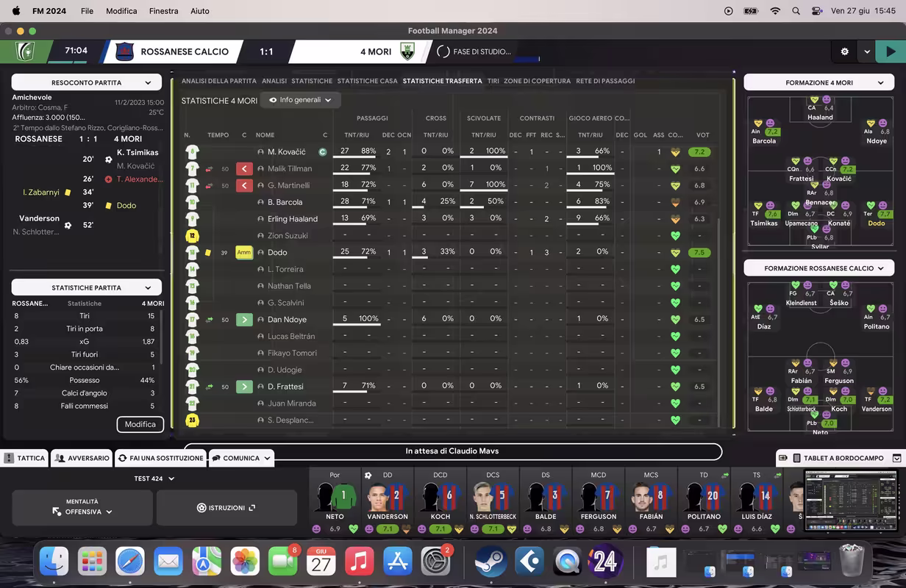Click the screenshot preview thumbnail

[852, 501]
